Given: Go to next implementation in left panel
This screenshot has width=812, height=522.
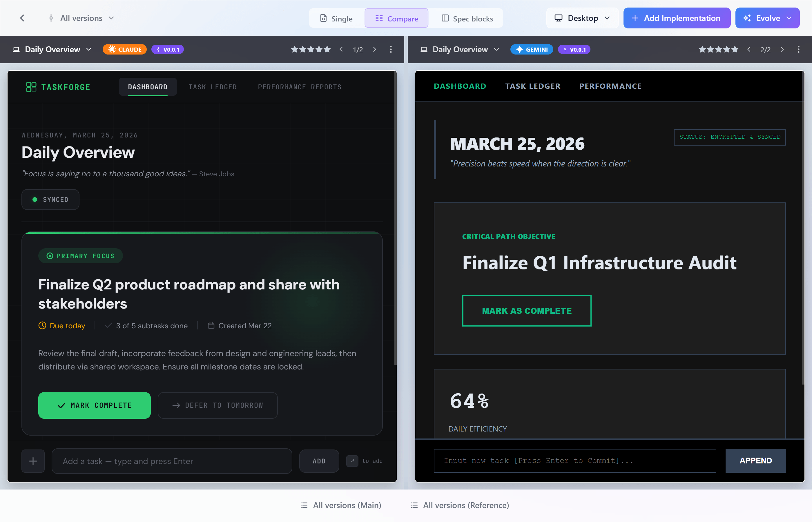Looking at the screenshot, I should [x=374, y=50].
